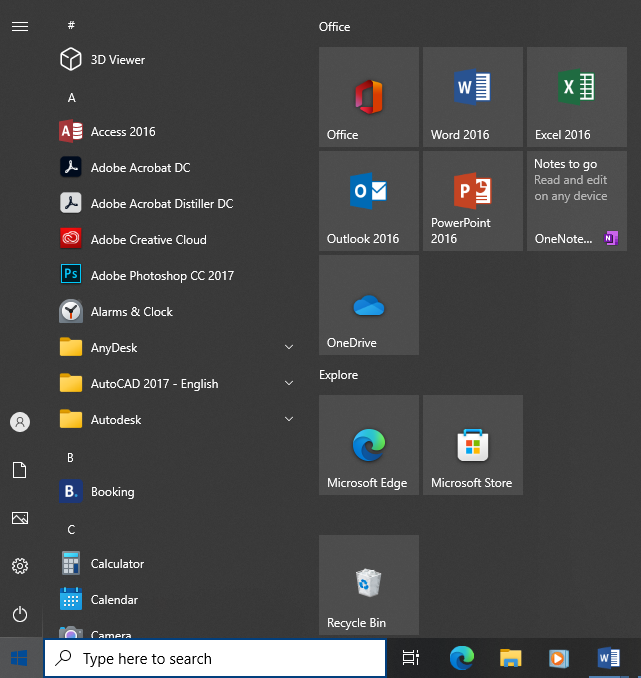Open Adobe Acrobat Distiller DC
641x678 pixels.
click(175, 203)
